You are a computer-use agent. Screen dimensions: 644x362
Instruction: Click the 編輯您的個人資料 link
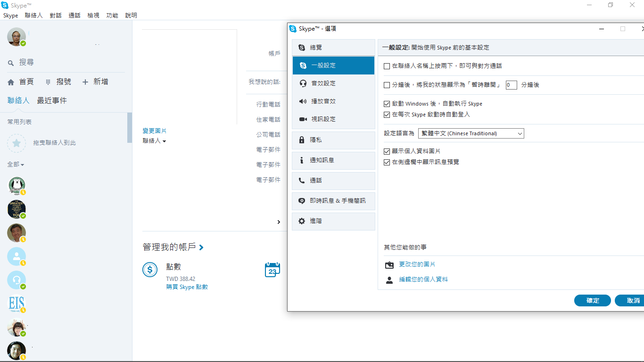click(x=423, y=280)
